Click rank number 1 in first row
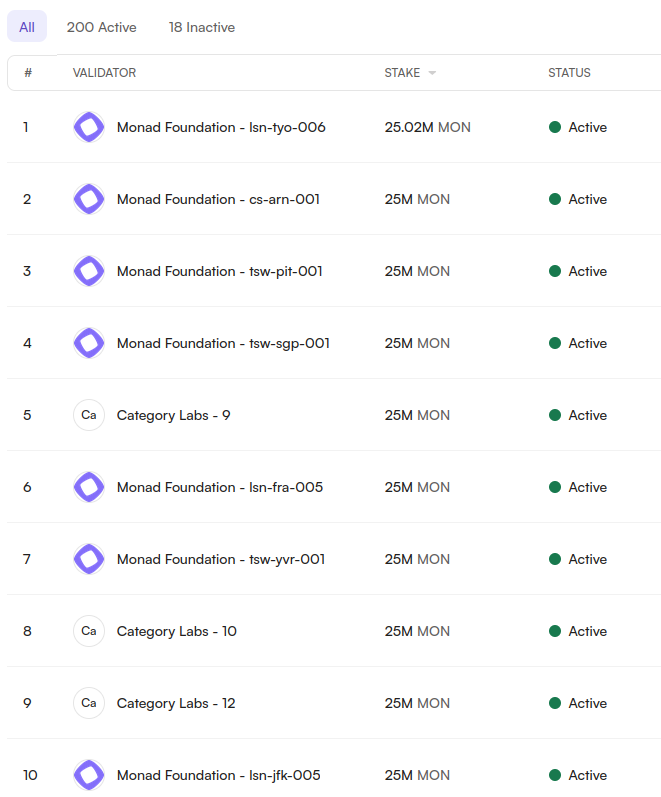 (25, 127)
